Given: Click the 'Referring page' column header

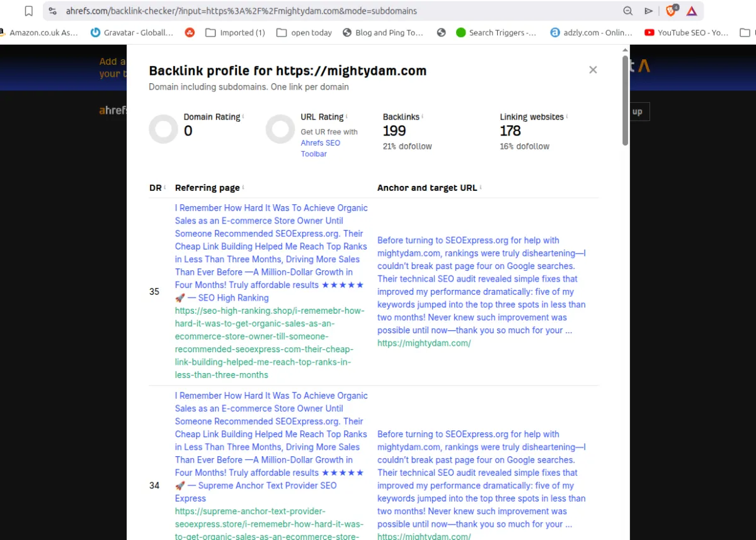Looking at the screenshot, I should pos(207,188).
